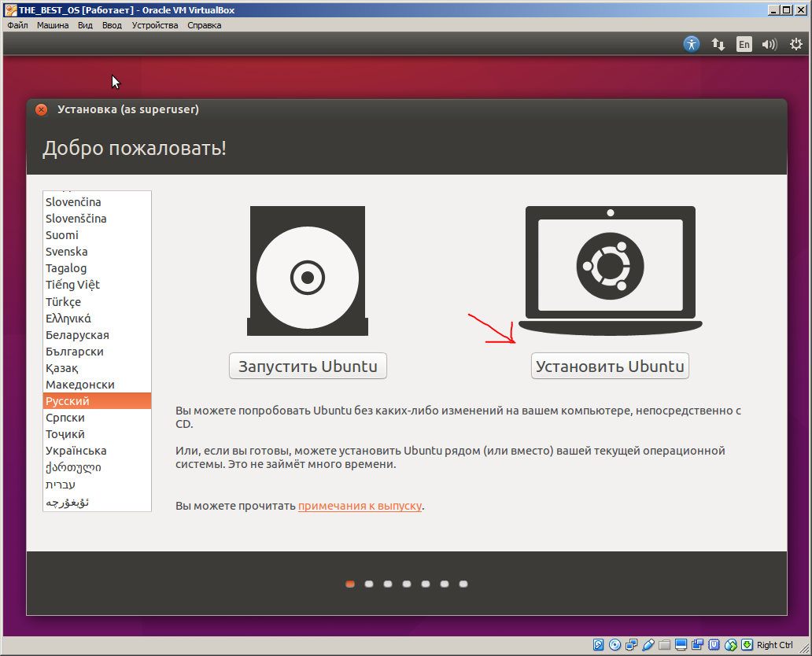Select the Uyghur ئۇيغۇرچە language
812x656 pixels.
97,502
